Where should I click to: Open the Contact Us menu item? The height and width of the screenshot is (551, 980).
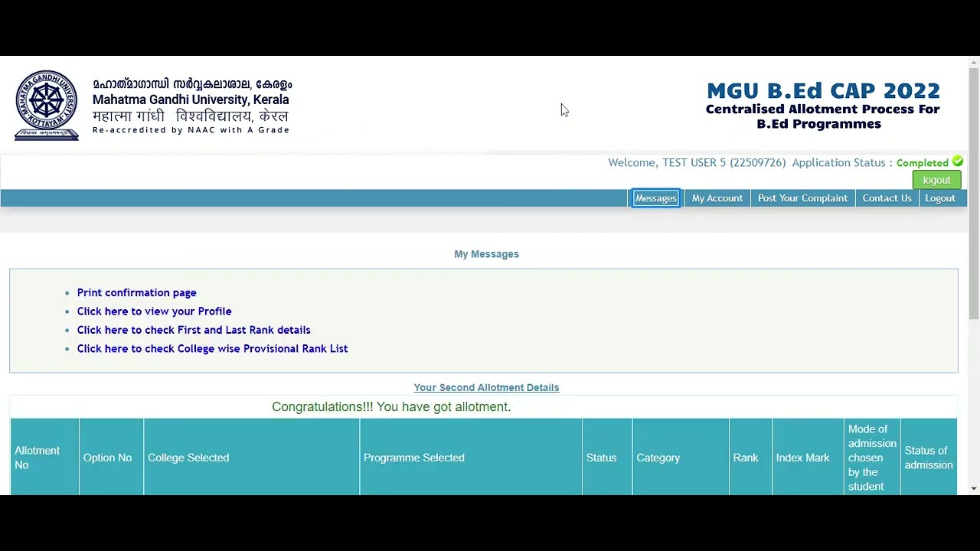click(887, 198)
